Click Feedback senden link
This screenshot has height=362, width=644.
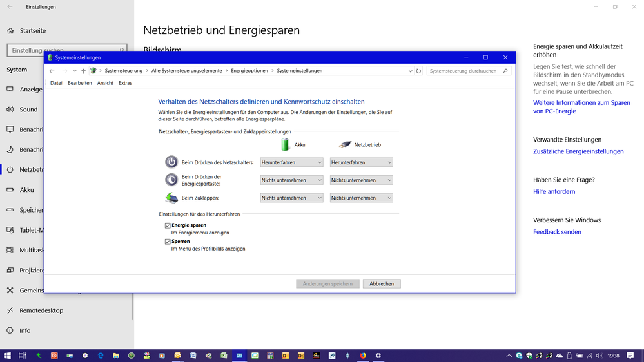click(558, 232)
